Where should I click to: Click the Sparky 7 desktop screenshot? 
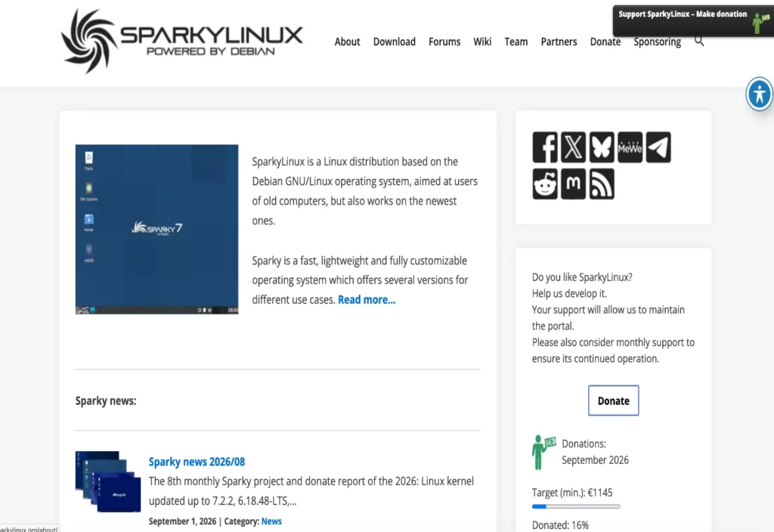(x=156, y=229)
